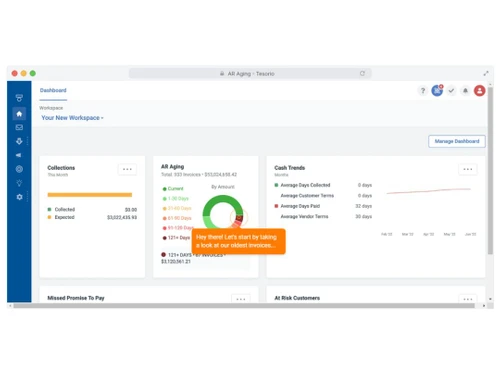Click the Collected amount row

point(92,209)
